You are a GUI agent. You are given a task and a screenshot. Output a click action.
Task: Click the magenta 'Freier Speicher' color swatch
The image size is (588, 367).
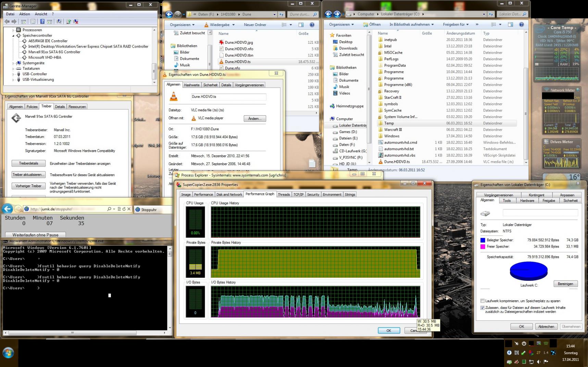(x=483, y=247)
